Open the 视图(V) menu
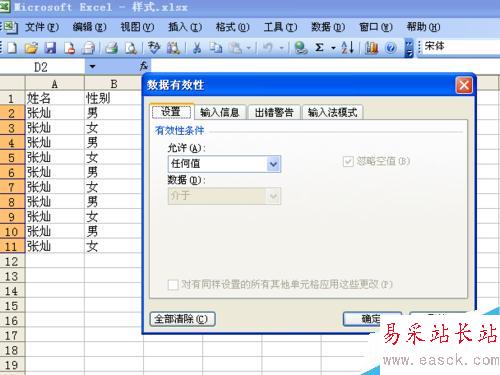 tap(137, 27)
